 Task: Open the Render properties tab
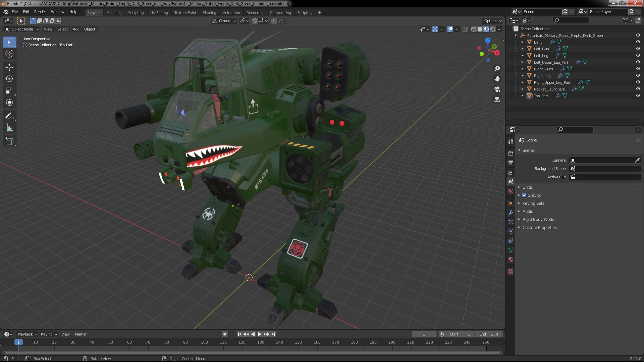(x=511, y=153)
